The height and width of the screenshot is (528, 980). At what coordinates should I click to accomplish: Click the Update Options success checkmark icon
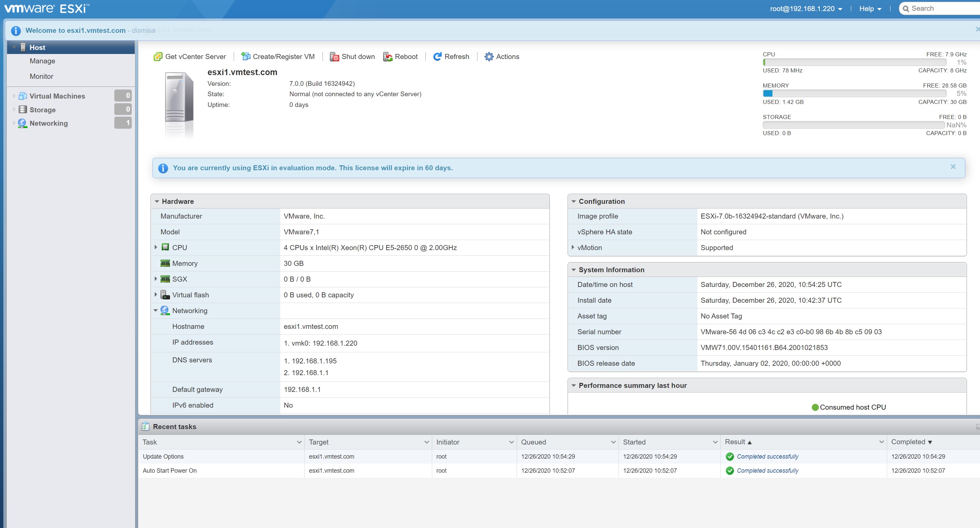[x=730, y=457]
